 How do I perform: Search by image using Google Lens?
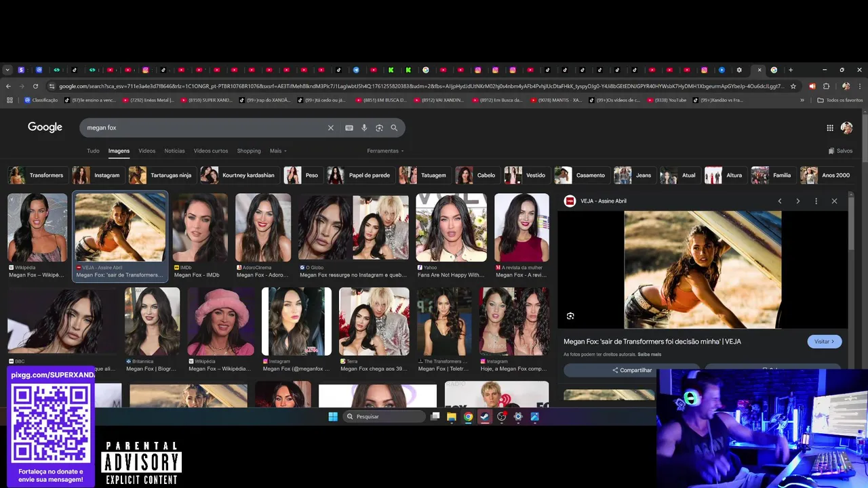point(379,127)
